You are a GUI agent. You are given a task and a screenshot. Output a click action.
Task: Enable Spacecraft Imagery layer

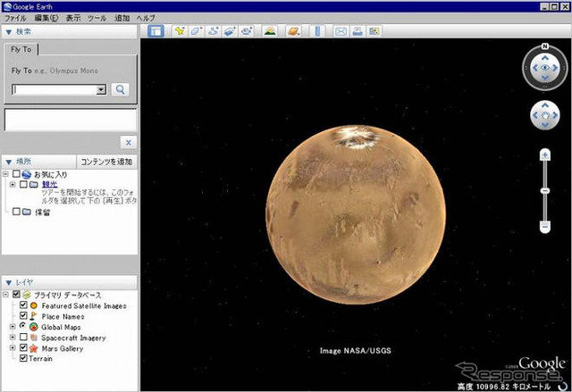(x=23, y=337)
